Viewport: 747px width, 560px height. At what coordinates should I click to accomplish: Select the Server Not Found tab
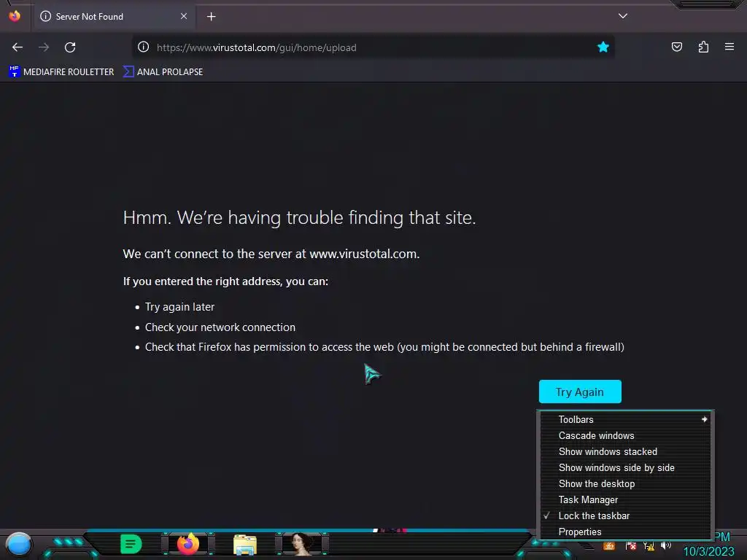click(x=115, y=16)
